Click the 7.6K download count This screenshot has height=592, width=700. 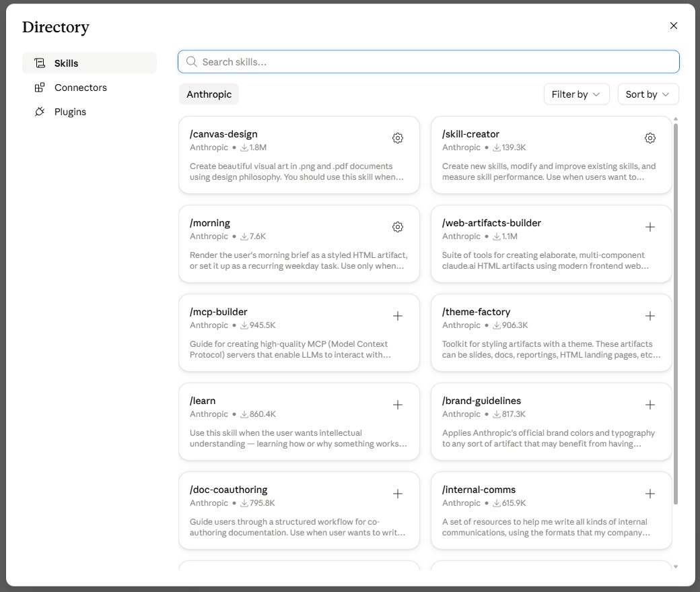tap(258, 236)
